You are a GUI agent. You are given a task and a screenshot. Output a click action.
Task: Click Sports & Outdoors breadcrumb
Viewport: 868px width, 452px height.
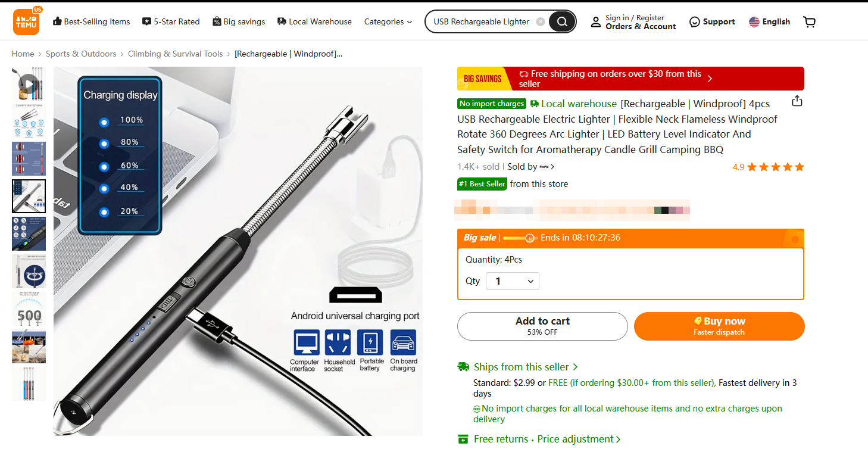coord(81,54)
